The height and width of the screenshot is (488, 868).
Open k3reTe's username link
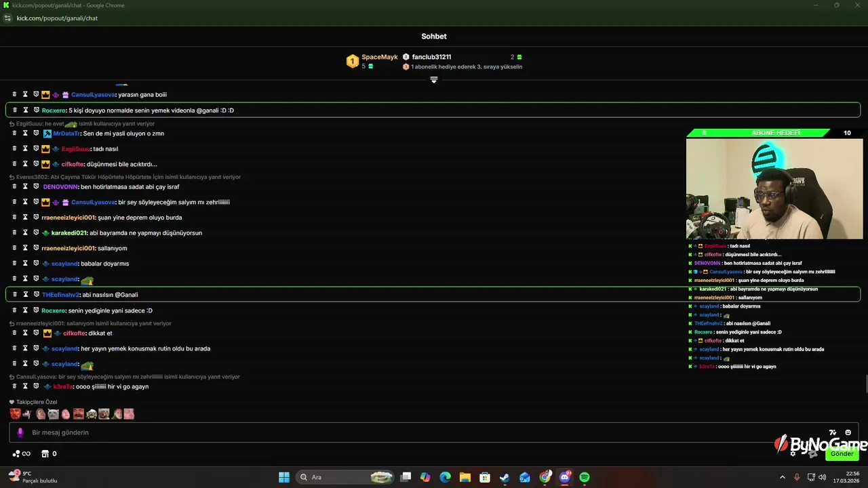[63, 386]
